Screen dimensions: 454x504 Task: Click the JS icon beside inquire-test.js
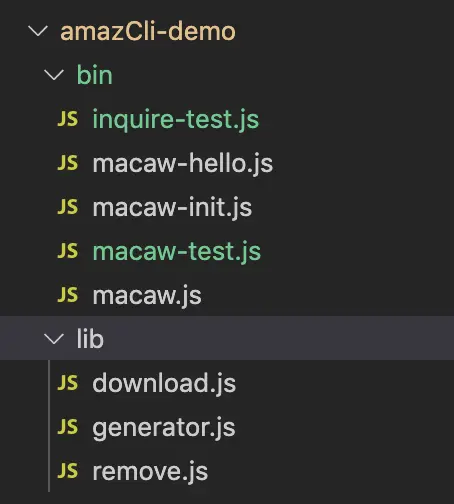point(68,119)
